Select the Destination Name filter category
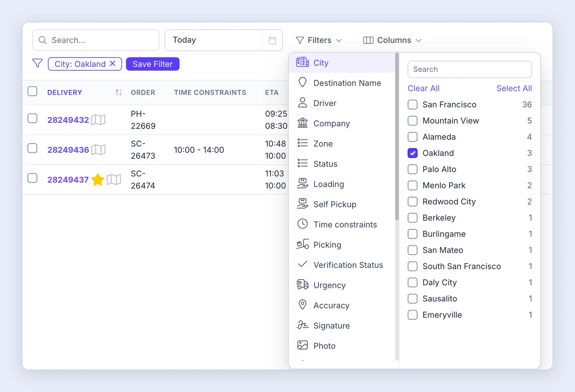Viewport: 575px width, 392px height. tap(342, 83)
